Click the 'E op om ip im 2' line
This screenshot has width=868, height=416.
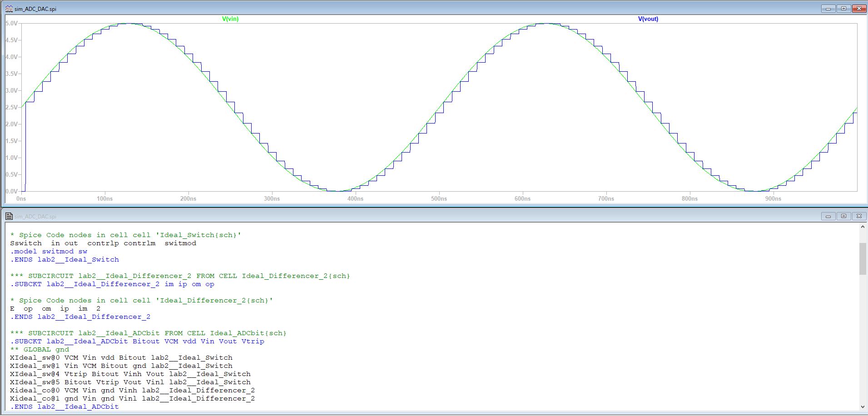[x=55, y=309]
